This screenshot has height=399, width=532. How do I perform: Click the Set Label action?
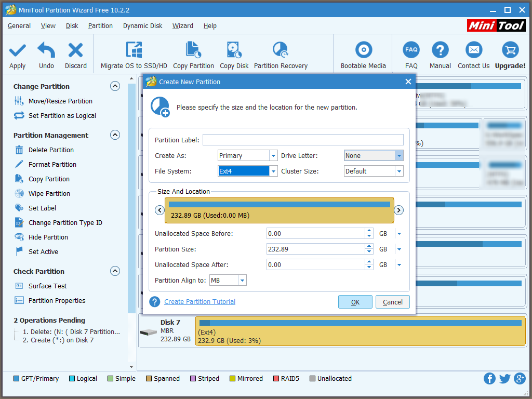click(42, 208)
